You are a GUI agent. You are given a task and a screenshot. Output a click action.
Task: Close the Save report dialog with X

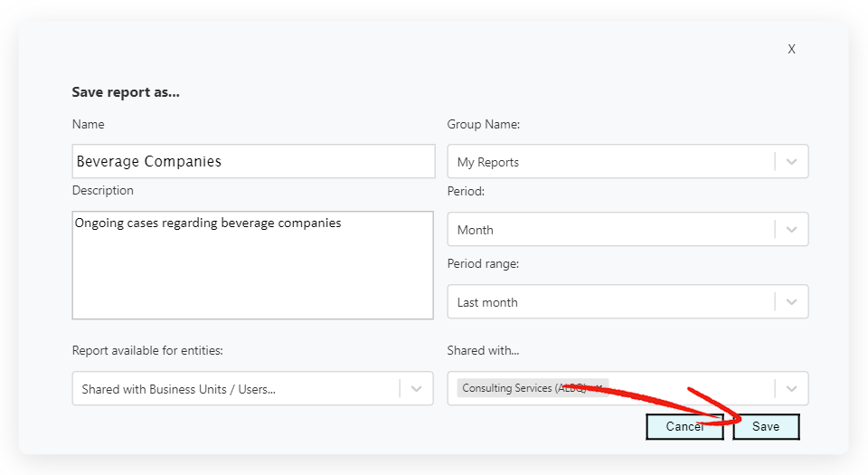coord(791,50)
